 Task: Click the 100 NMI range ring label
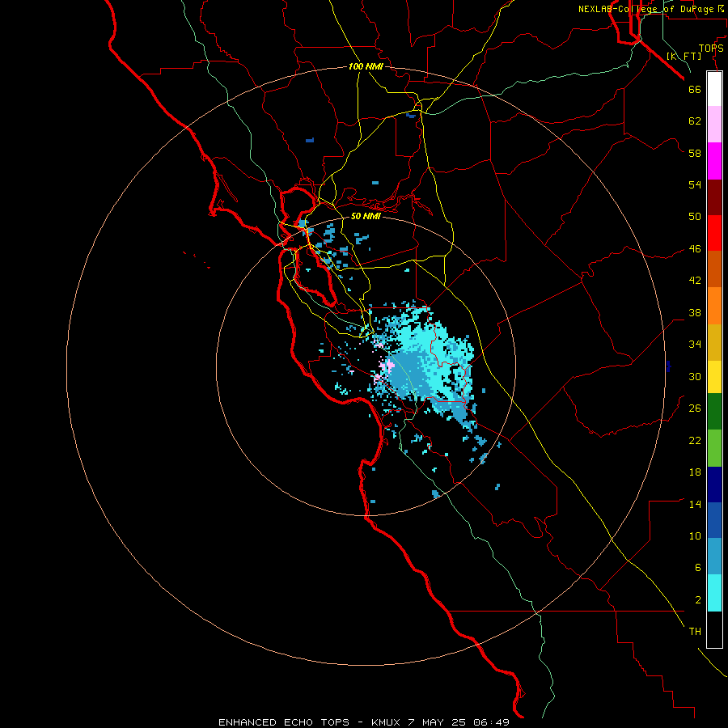[366, 66]
